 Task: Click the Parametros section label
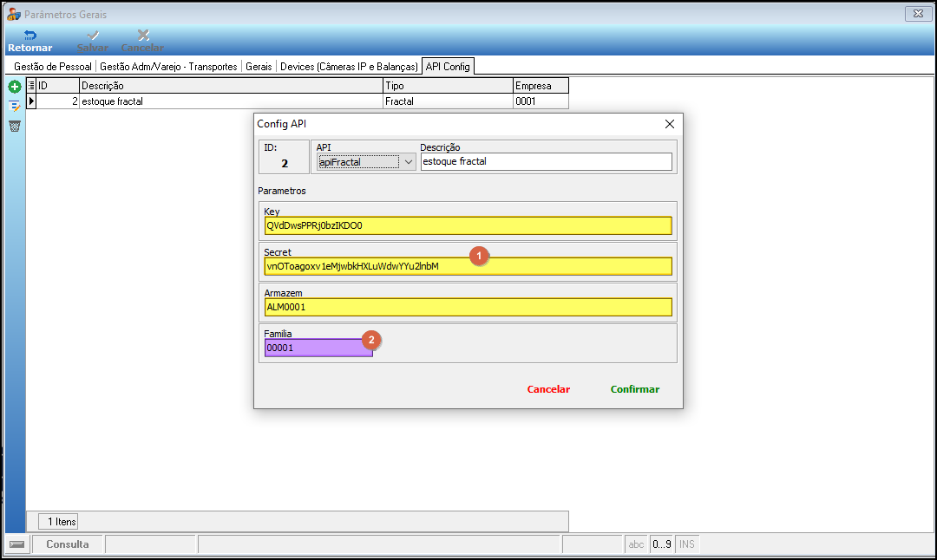pos(281,191)
